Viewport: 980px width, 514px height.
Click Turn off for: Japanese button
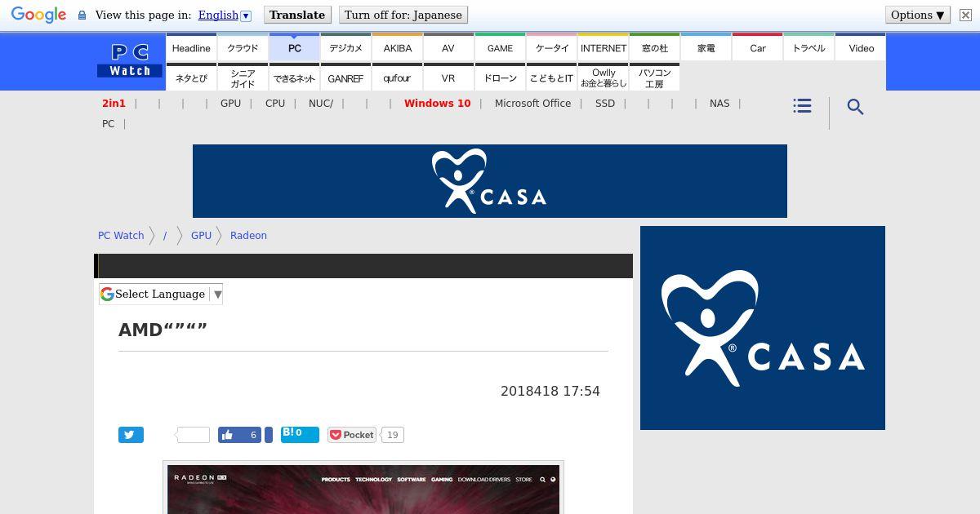(x=403, y=15)
